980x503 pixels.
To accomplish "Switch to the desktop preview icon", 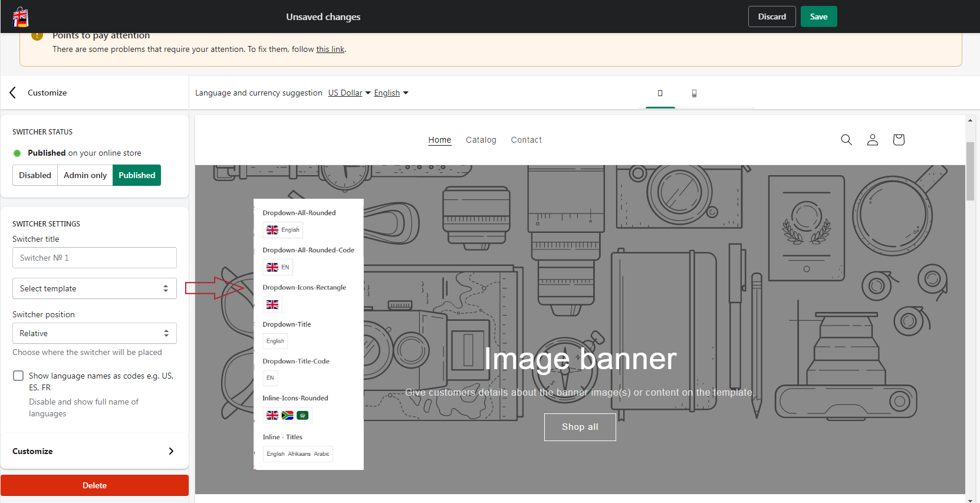I will 660,93.
